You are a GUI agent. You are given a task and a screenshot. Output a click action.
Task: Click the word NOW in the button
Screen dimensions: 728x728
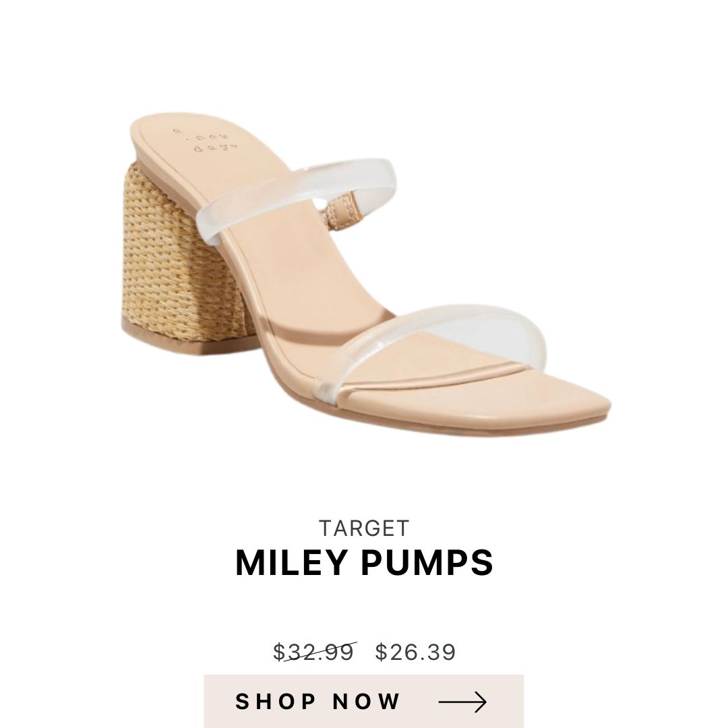click(367, 702)
